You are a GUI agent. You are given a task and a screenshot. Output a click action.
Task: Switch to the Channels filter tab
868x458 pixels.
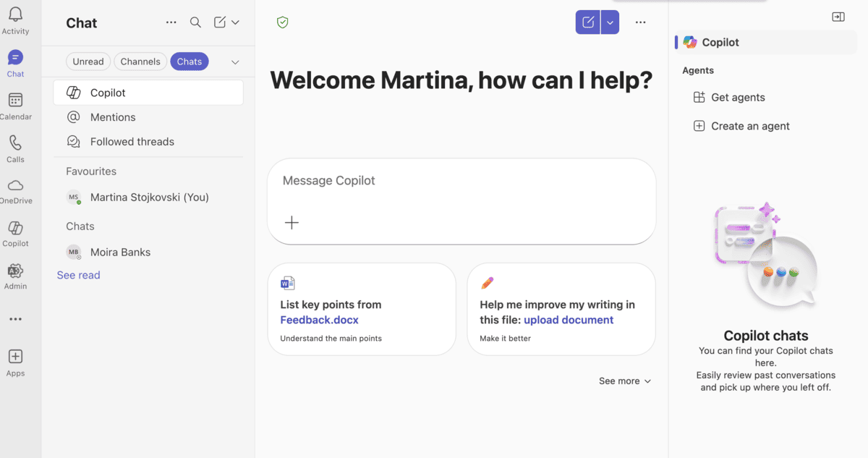pos(140,61)
